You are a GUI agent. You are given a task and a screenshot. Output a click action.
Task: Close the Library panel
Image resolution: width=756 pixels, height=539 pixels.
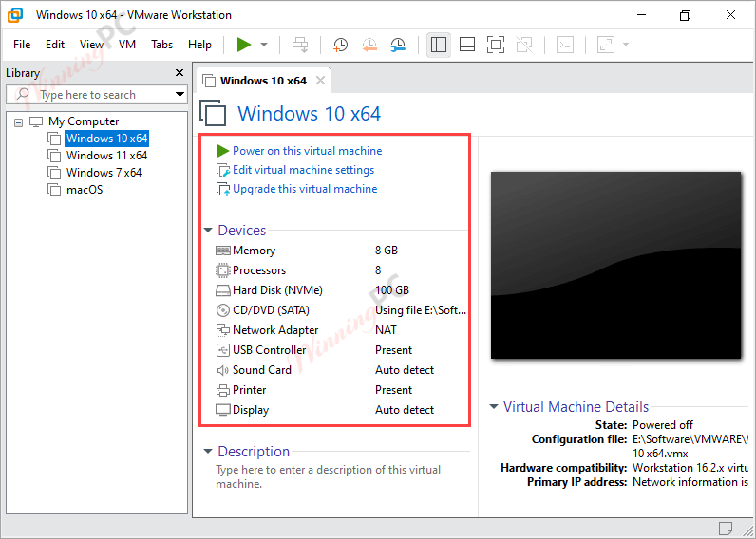180,72
